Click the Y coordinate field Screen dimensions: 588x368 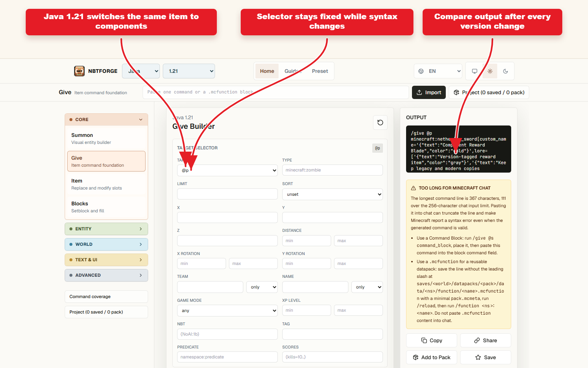(x=333, y=217)
